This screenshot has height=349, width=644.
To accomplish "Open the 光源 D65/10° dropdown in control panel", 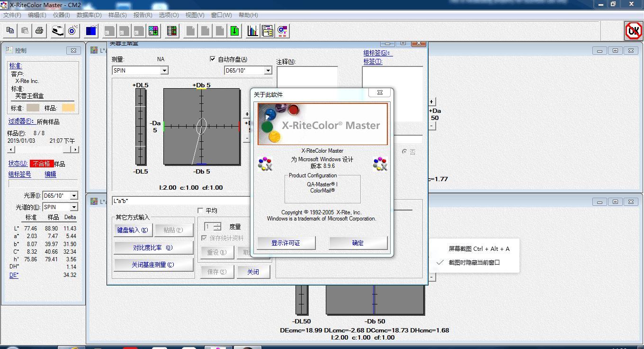I will point(74,196).
